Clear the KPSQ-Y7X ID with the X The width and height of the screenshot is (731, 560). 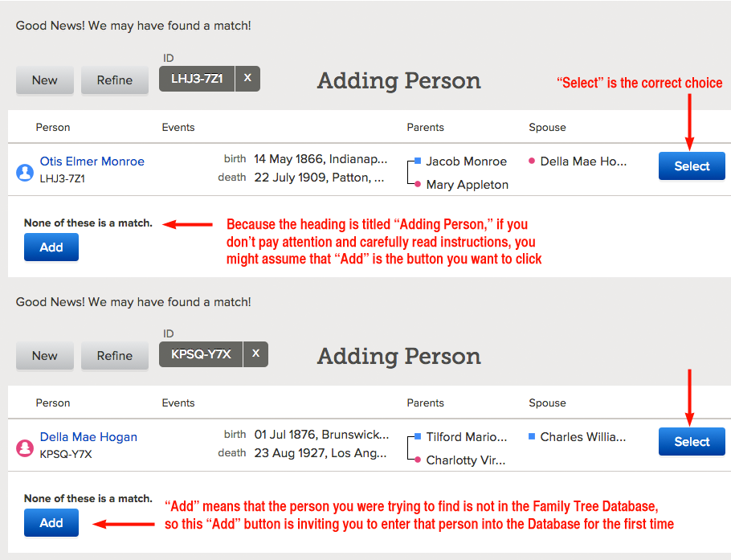pyautogui.click(x=255, y=354)
